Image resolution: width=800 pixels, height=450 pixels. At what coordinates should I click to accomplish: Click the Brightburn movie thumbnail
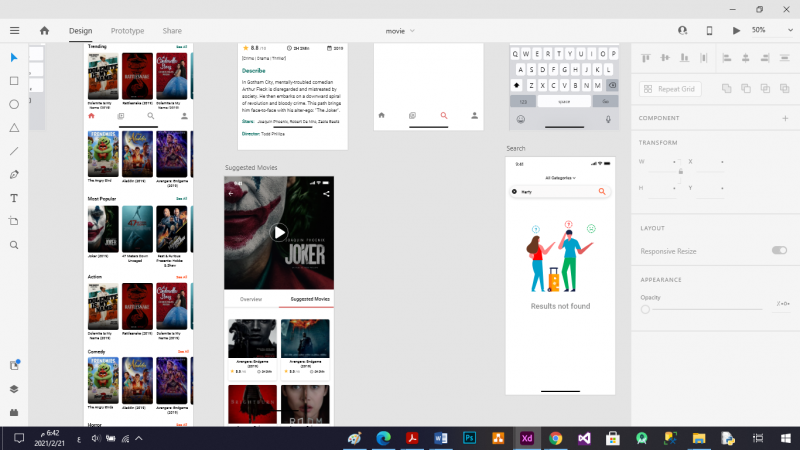click(252, 404)
